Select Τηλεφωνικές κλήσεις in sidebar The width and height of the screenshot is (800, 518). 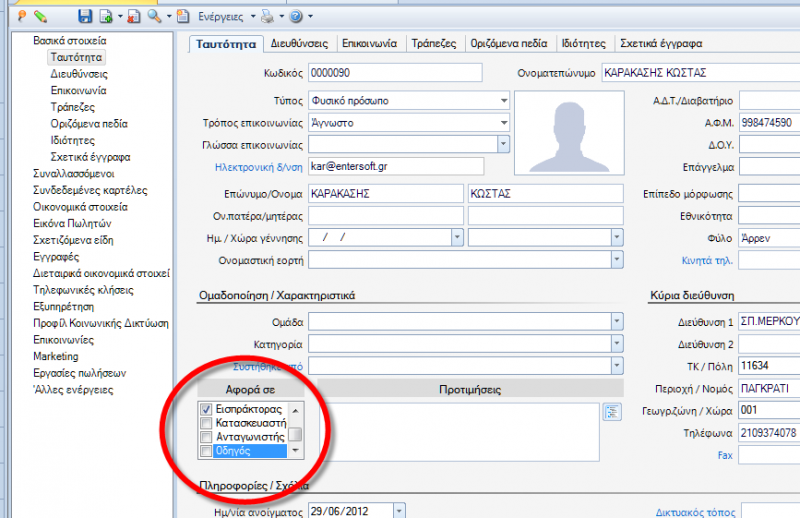click(x=83, y=290)
